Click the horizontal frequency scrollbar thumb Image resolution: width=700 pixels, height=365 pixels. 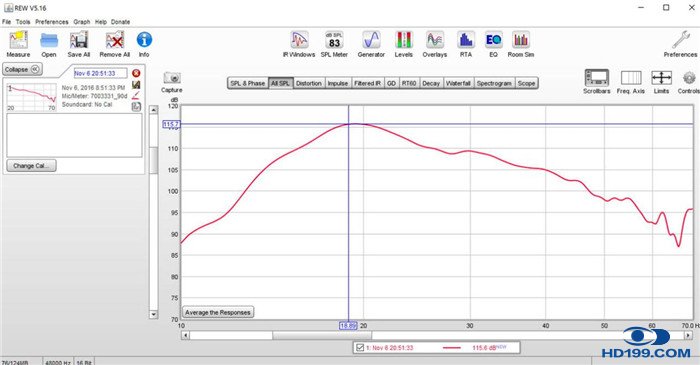point(322,335)
